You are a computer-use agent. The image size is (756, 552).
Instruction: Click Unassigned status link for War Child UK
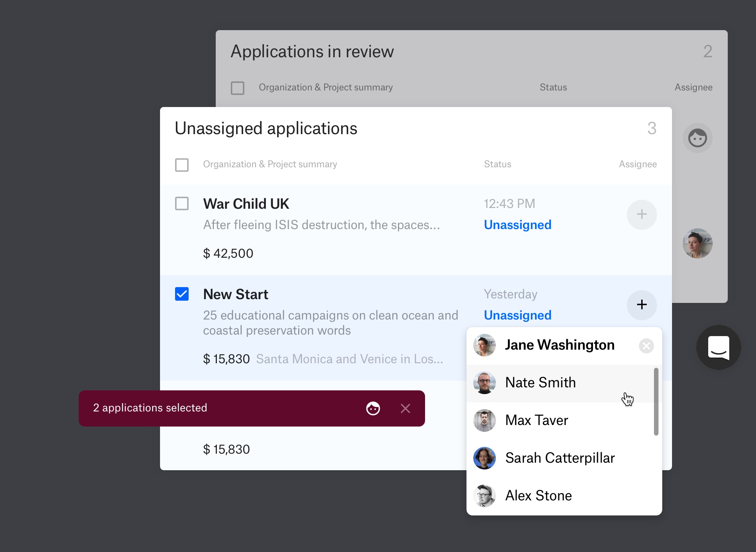click(x=517, y=225)
